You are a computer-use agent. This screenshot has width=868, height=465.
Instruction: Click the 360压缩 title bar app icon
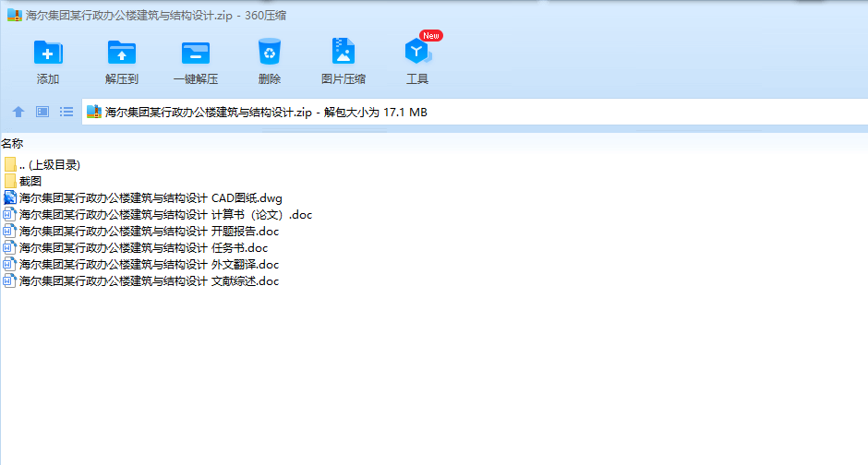(15, 15)
